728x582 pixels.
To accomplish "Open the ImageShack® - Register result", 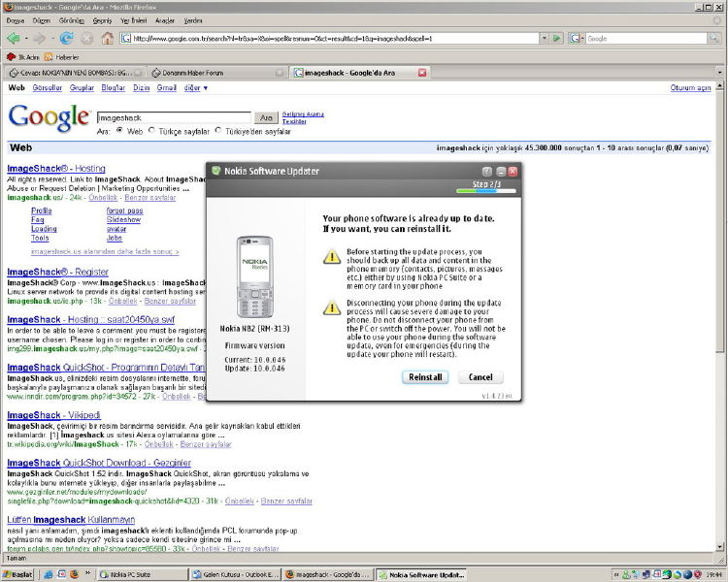I will (57, 272).
